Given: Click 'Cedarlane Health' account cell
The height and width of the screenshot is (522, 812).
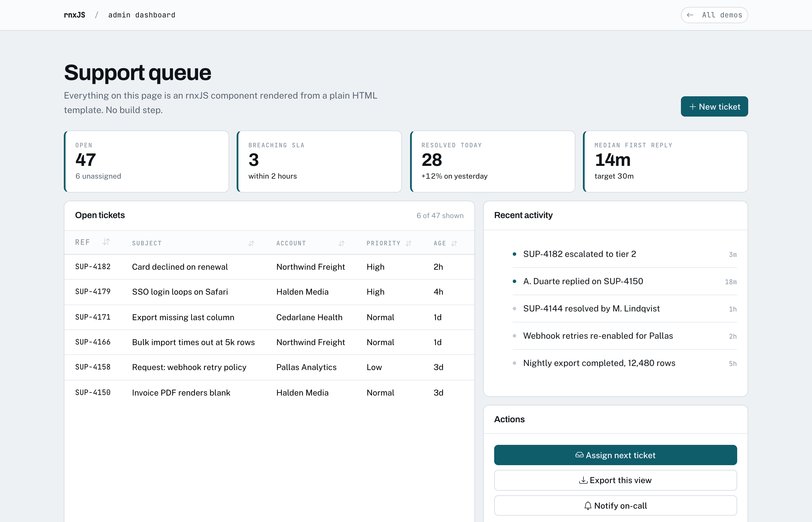Looking at the screenshot, I should [309, 317].
